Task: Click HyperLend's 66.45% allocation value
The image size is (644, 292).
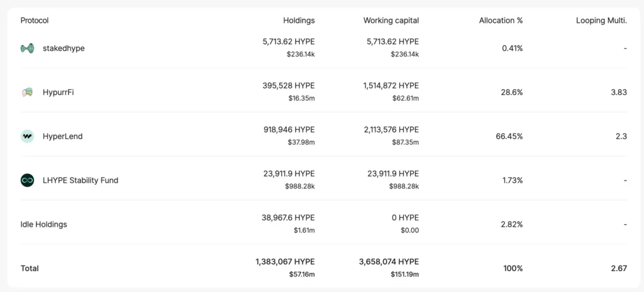Action: (509, 136)
